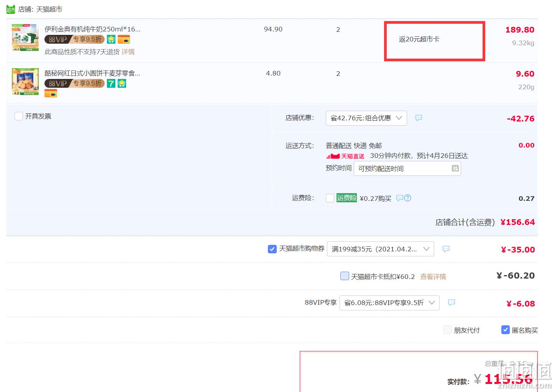Open the Japanese biscuit product thumbnail
The width and height of the screenshot is (555, 392).
(x=25, y=82)
